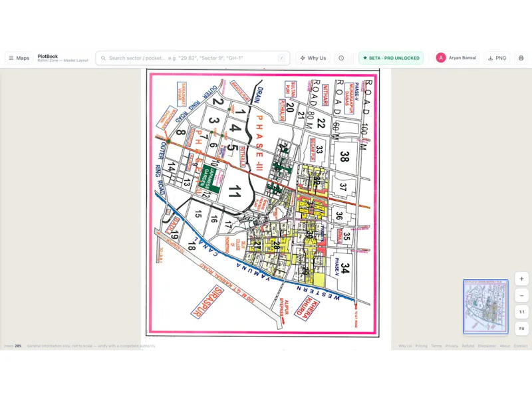532x399 pixels.
Task: Click sector 38 on the map
Action: coord(344,156)
